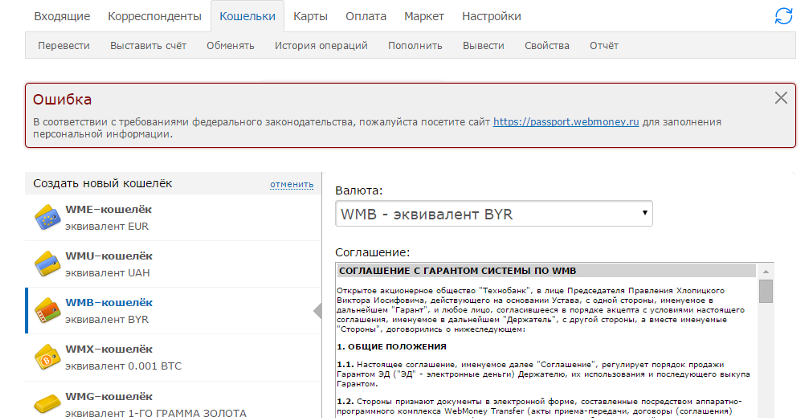Open История операций
Screen dimensions: 800x418
pos(321,45)
